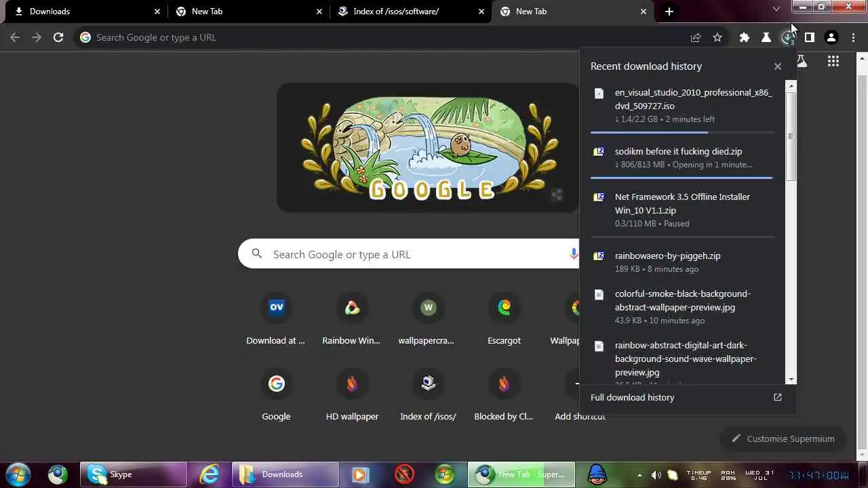868x488 pixels.
Task: Open the profile avatar menu
Action: click(831, 37)
